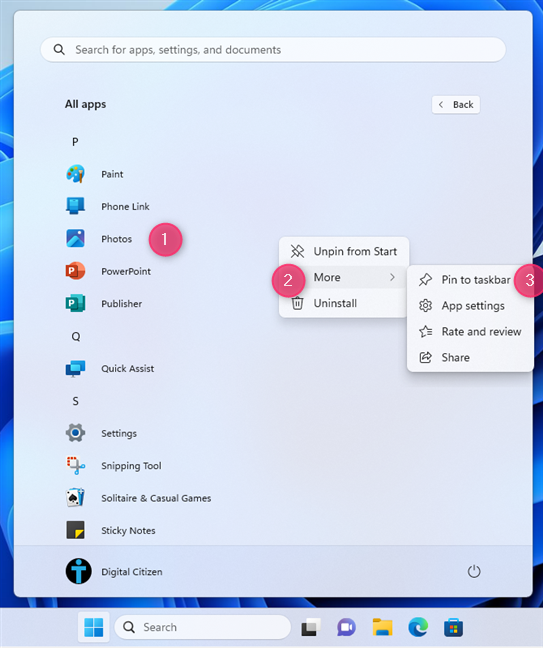Launch the Chat app from taskbar

346,627
